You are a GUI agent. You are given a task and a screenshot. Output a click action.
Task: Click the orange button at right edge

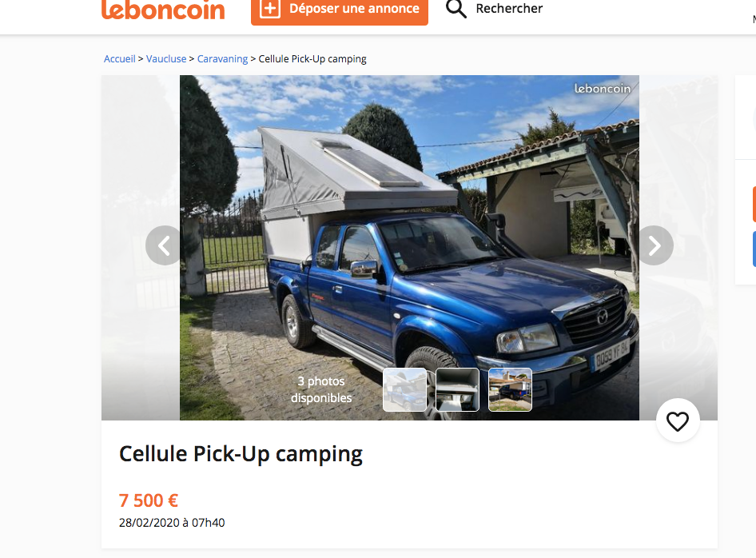coord(754,205)
